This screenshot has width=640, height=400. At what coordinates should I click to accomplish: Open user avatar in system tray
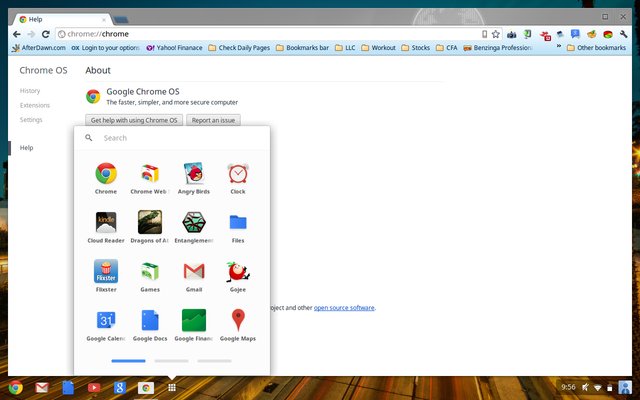click(624, 387)
